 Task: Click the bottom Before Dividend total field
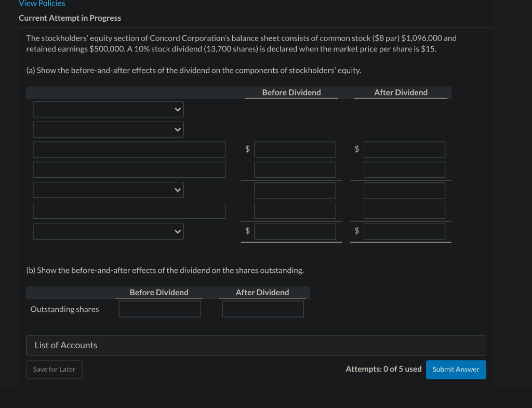pyautogui.click(x=295, y=231)
